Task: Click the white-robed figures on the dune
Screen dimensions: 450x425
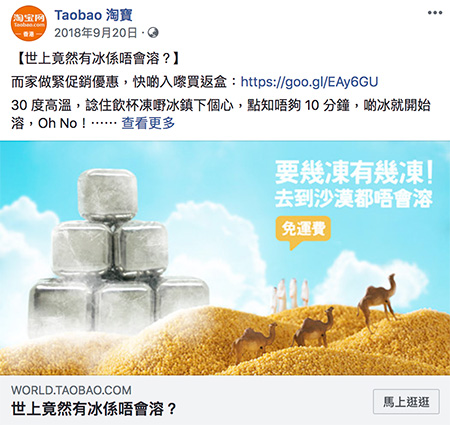Action: coord(290,295)
